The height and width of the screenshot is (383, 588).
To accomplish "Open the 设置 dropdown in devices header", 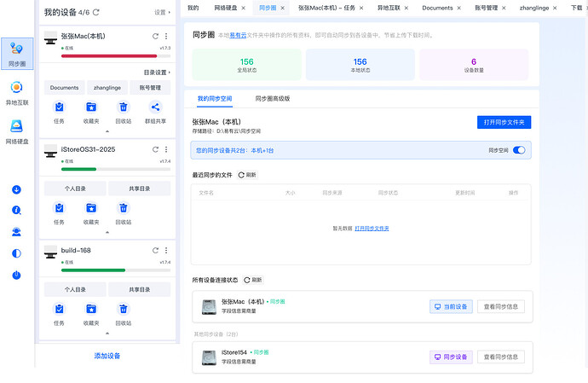I will (x=161, y=13).
